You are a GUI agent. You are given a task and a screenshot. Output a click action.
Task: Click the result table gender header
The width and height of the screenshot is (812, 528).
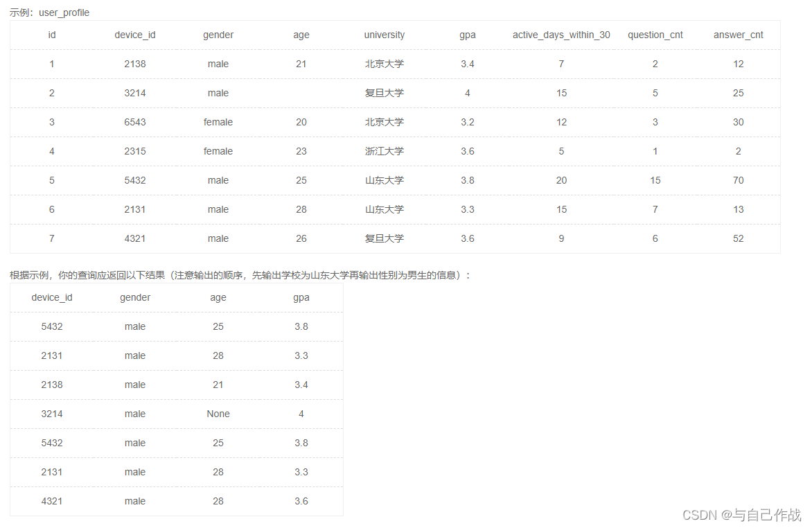[134, 297]
